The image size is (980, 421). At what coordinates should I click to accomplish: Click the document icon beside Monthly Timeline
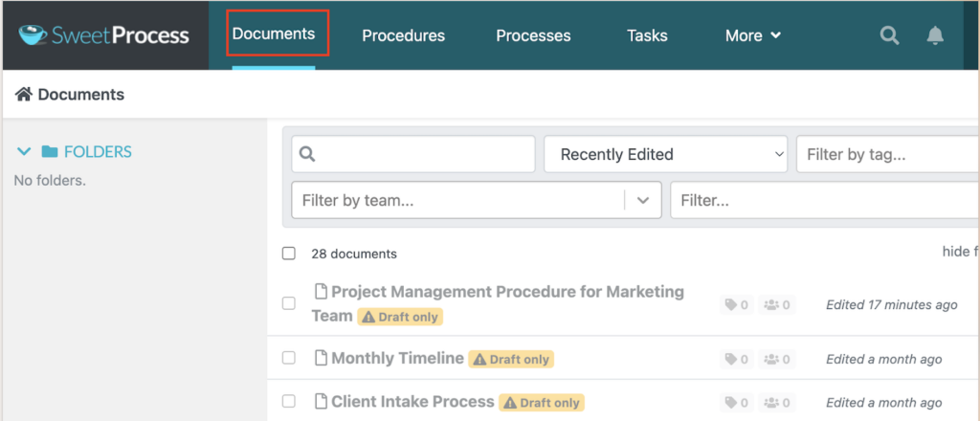pyautogui.click(x=322, y=359)
